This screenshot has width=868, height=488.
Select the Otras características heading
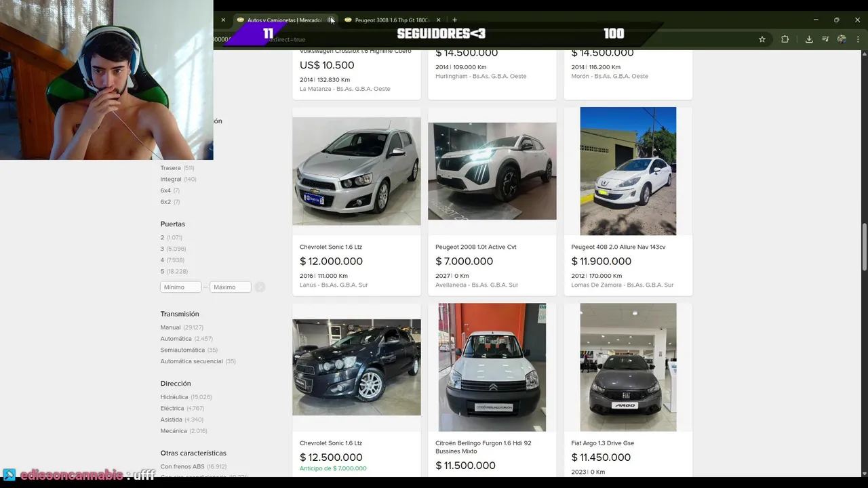(x=193, y=453)
